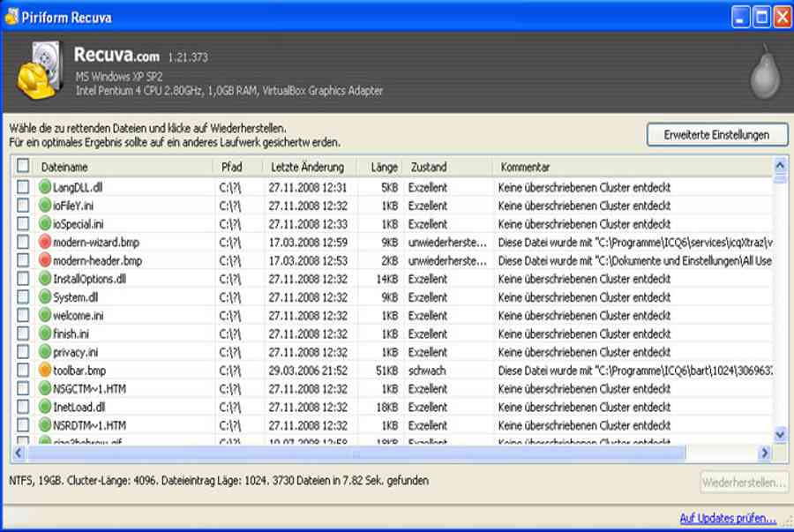Click the red status dot for modern-wizard.bmp
Viewport: 794px width, 532px height.
[45, 242]
